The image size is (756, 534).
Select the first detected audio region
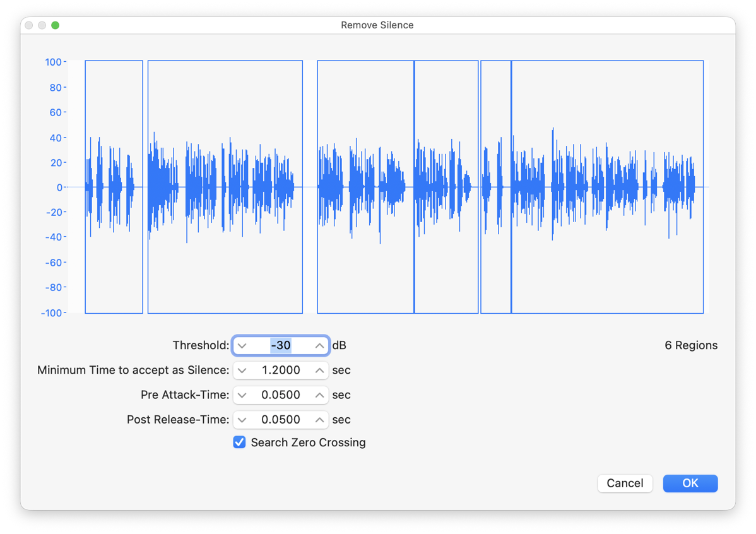click(114, 186)
